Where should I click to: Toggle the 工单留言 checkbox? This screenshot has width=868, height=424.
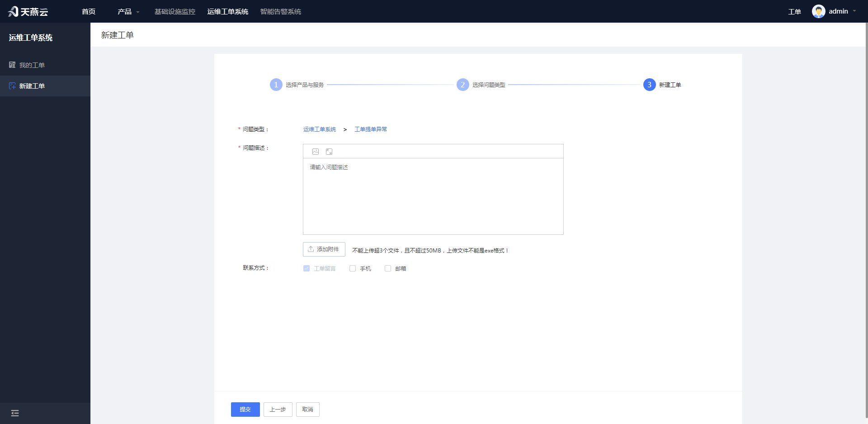click(307, 268)
